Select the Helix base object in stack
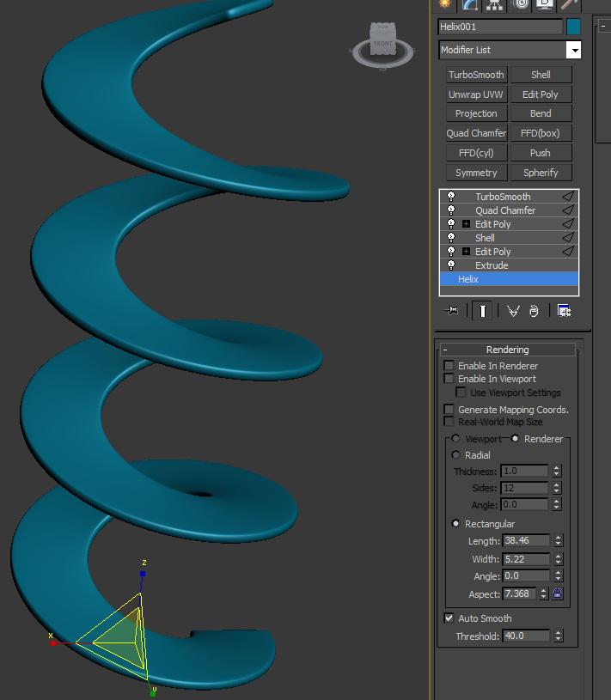611x700 pixels. (x=509, y=279)
